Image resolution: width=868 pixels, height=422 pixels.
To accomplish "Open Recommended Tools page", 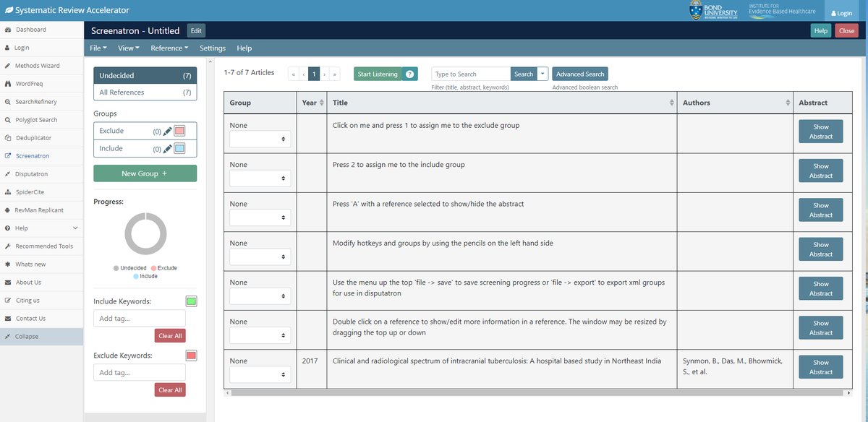I will coord(41,246).
